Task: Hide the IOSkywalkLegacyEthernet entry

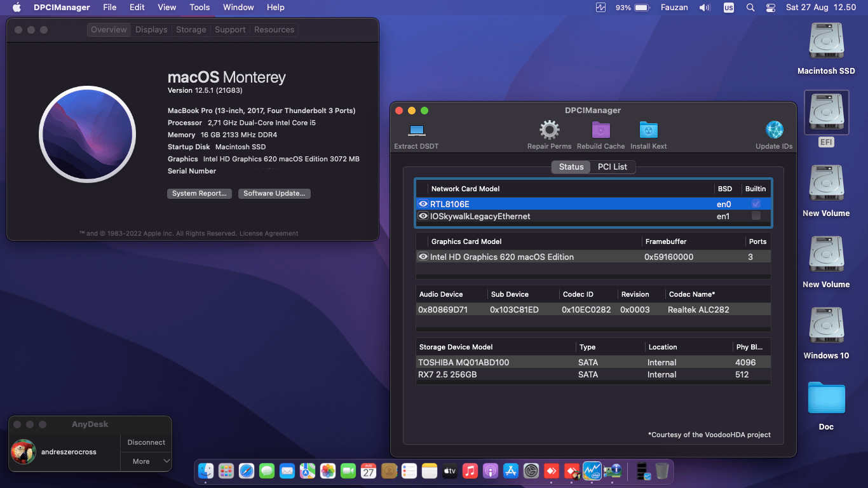Action: (x=423, y=216)
